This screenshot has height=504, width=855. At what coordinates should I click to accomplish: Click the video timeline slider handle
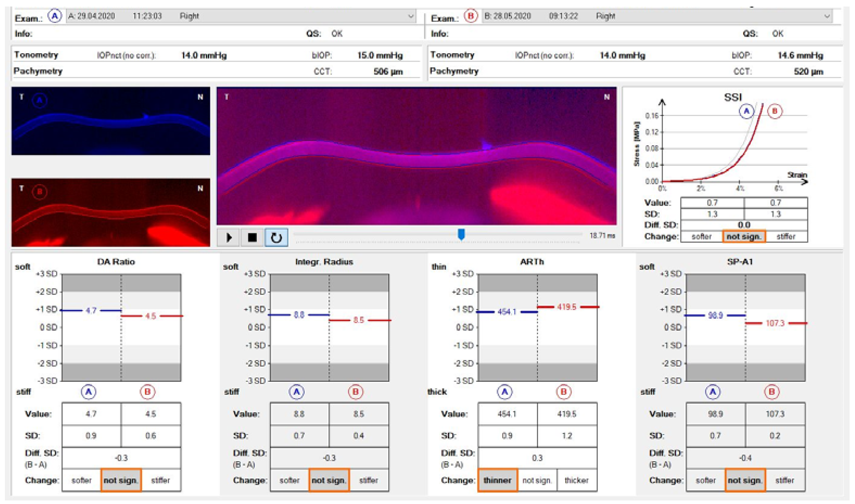461,234
